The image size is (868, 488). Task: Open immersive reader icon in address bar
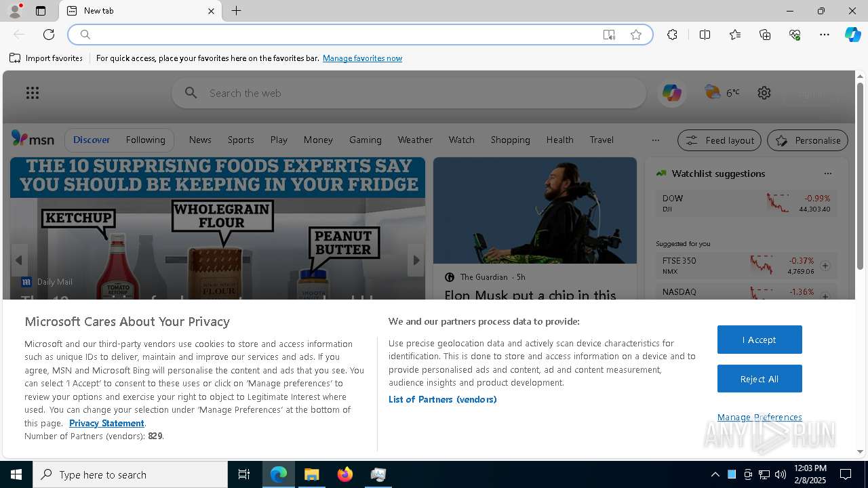[609, 35]
